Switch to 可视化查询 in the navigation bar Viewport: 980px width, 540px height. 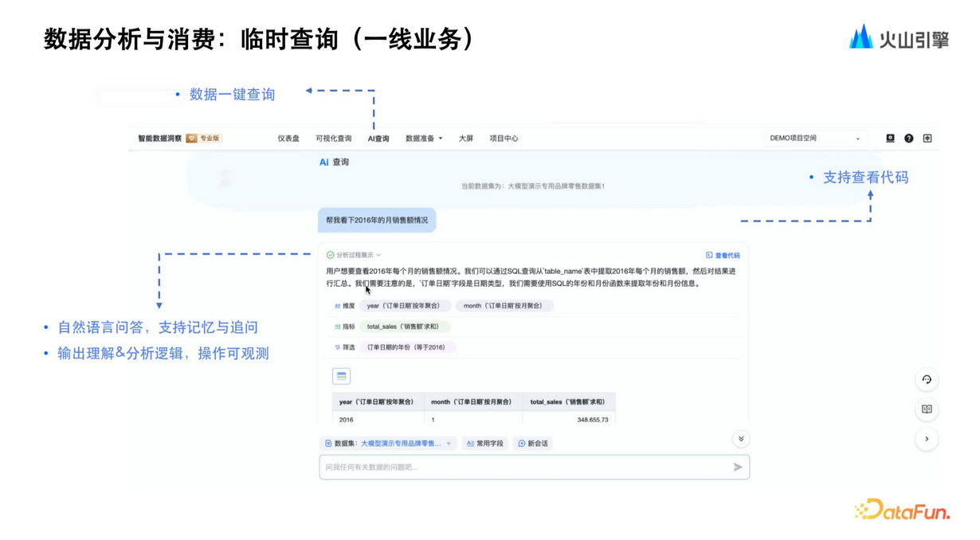coord(333,139)
